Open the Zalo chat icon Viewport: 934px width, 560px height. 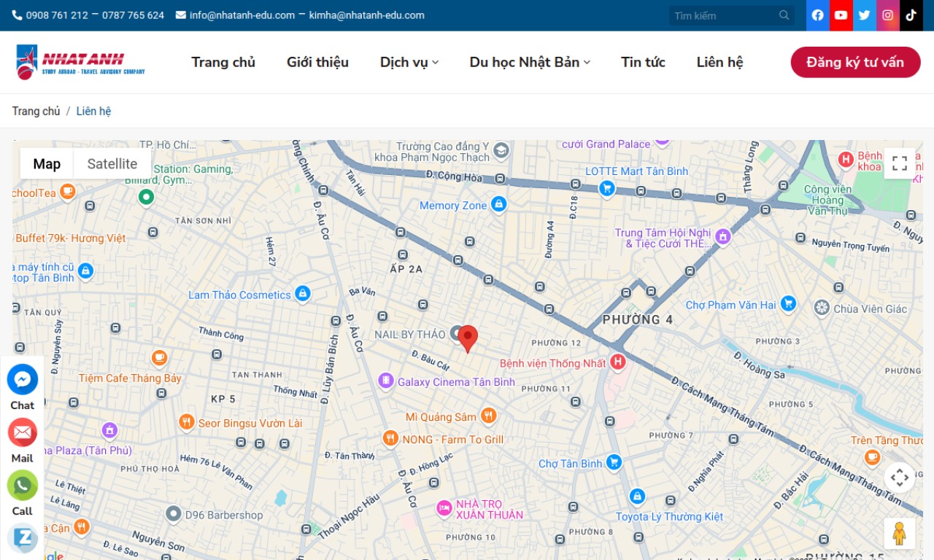[x=23, y=538]
